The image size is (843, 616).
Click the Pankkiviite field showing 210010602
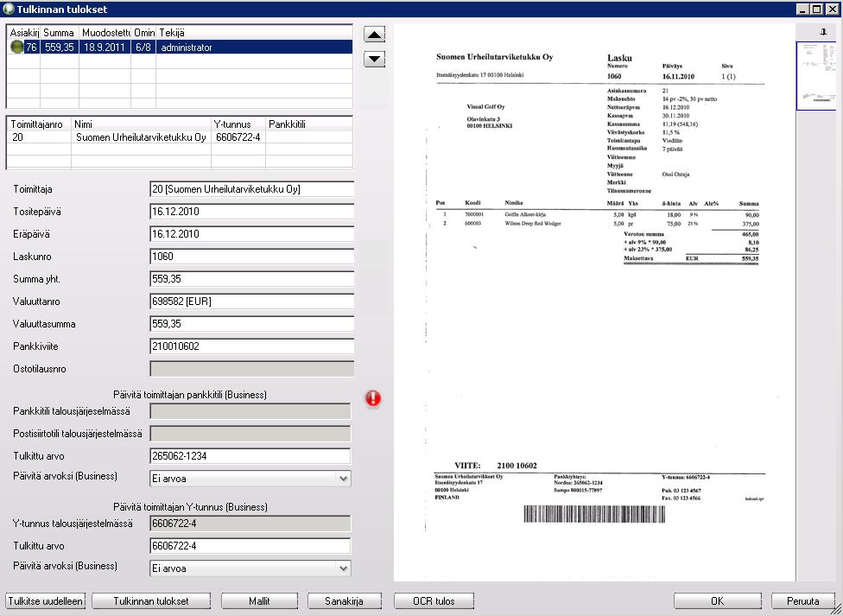coord(251,346)
